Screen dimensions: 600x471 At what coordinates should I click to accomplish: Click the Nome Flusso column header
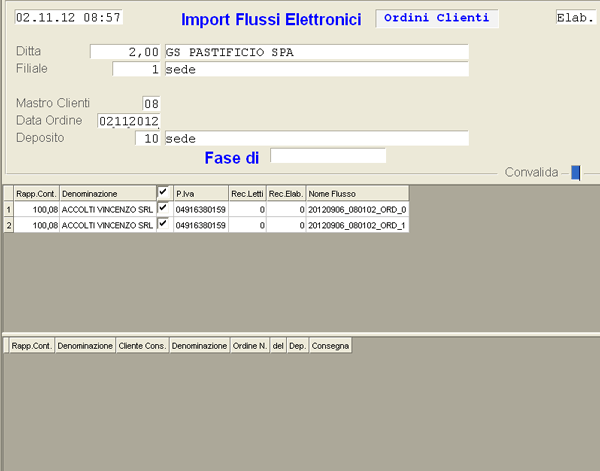coord(357,194)
